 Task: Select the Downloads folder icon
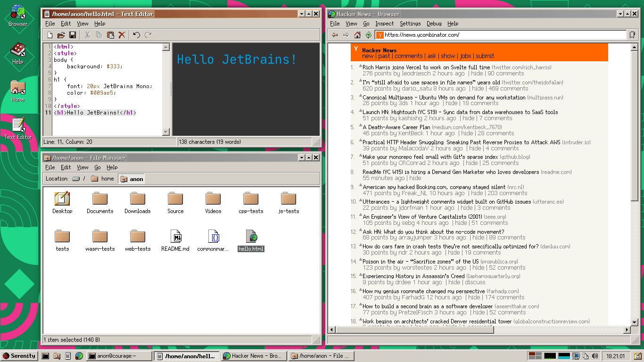point(138,203)
